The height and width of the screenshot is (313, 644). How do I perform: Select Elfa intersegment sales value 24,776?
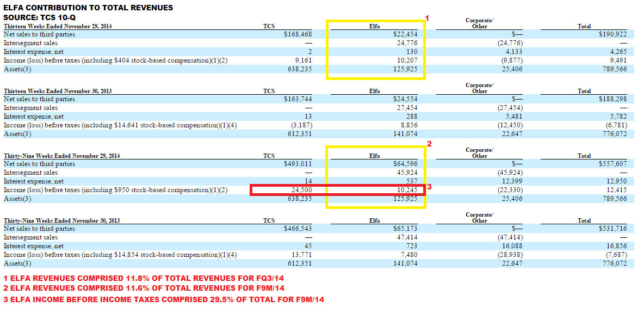pos(407,43)
